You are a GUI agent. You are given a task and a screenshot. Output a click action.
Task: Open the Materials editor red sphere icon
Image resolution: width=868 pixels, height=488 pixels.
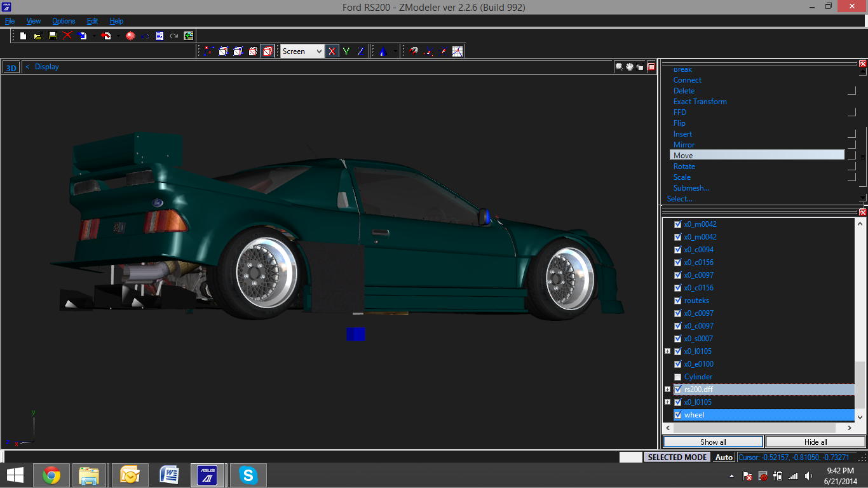130,36
